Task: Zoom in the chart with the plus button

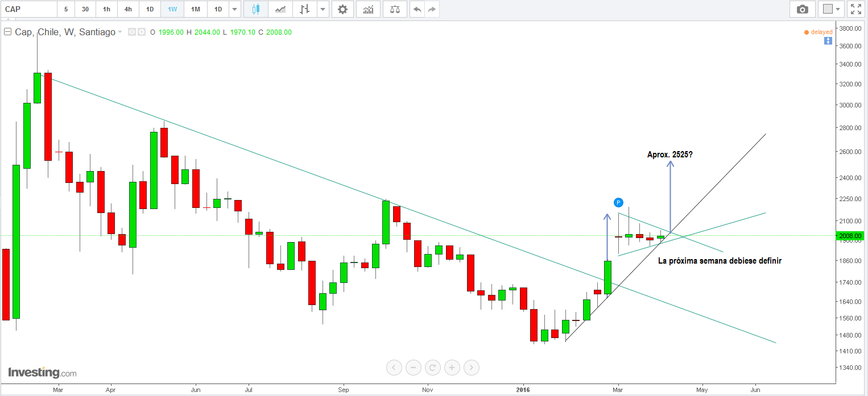Action: click(452, 368)
